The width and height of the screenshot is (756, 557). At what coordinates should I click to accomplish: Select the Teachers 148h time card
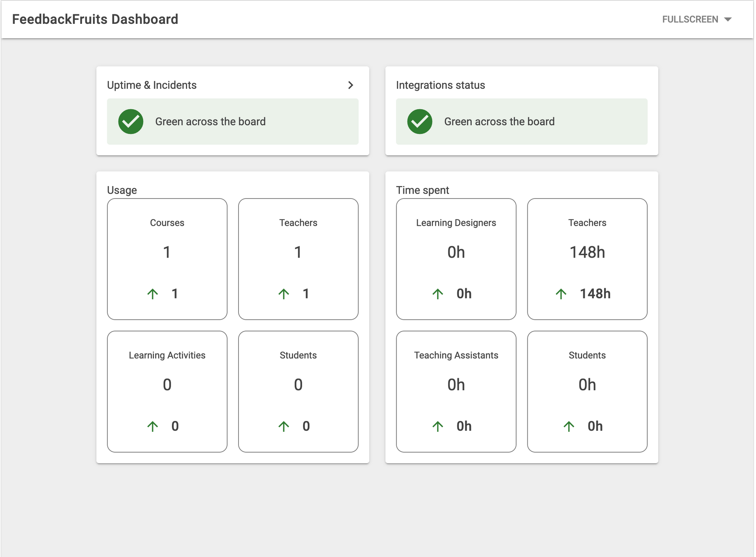[587, 259]
